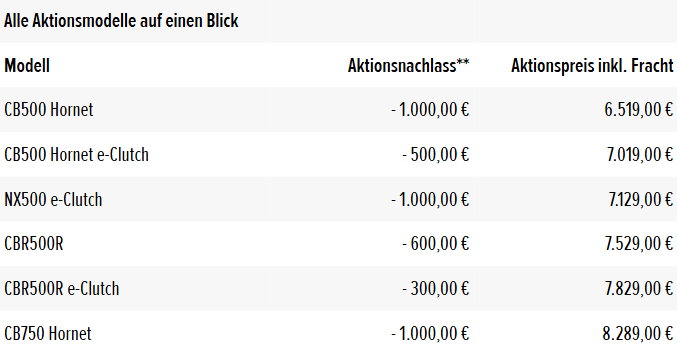The height and width of the screenshot is (363, 677).
Task: Click the CBR500R model name
Action: click(x=34, y=244)
